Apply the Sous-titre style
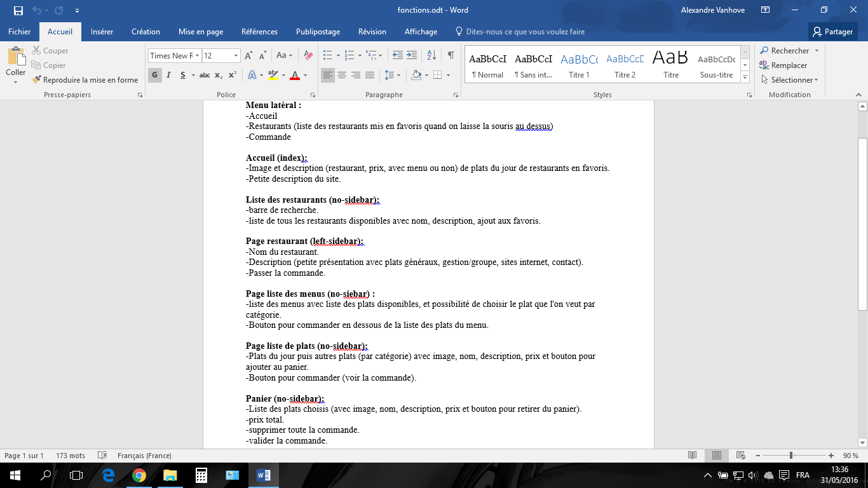Image resolution: width=868 pixels, height=488 pixels. 716,65
